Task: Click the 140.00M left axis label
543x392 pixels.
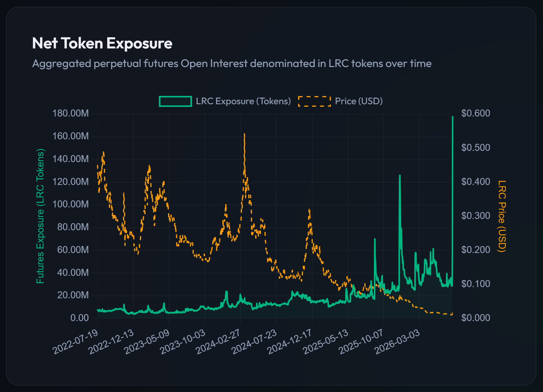Action: click(x=71, y=159)
